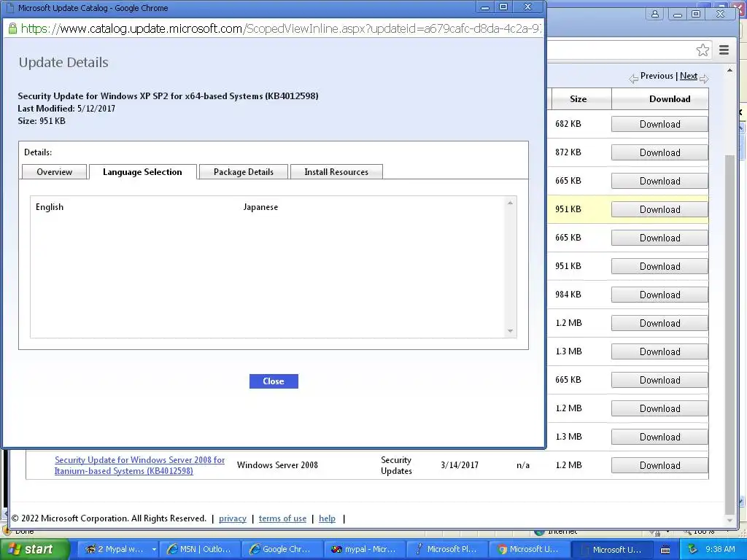The image size is (747, 560).
Task: Bookmark this page with the star icon
Action: tap(703, 50)
